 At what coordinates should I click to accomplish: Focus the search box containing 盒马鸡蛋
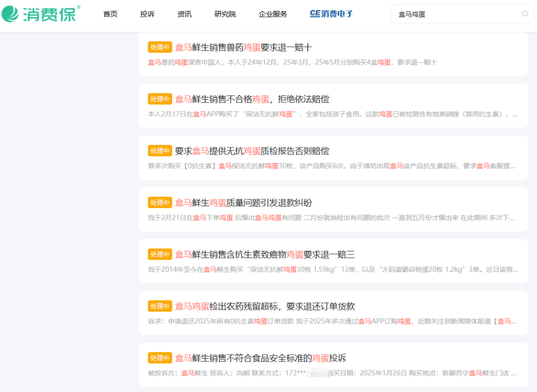click(x=462, y=14)
